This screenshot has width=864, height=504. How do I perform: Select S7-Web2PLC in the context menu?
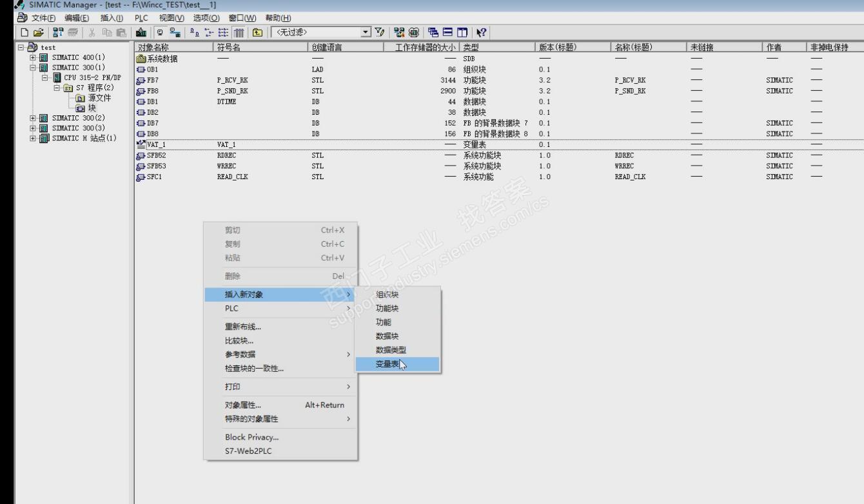[x=280, y=451]
